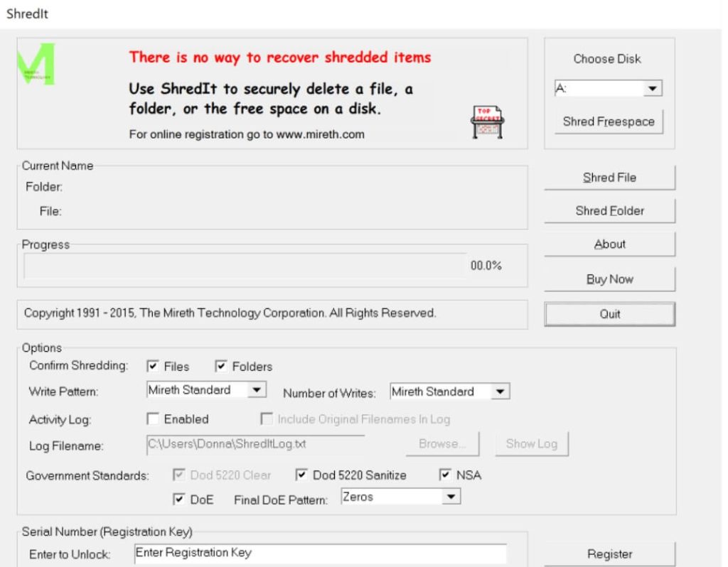This screenshot has height=567, width=728.
Task: Enable the Activity Log checkbox
Action: (152, 419)
